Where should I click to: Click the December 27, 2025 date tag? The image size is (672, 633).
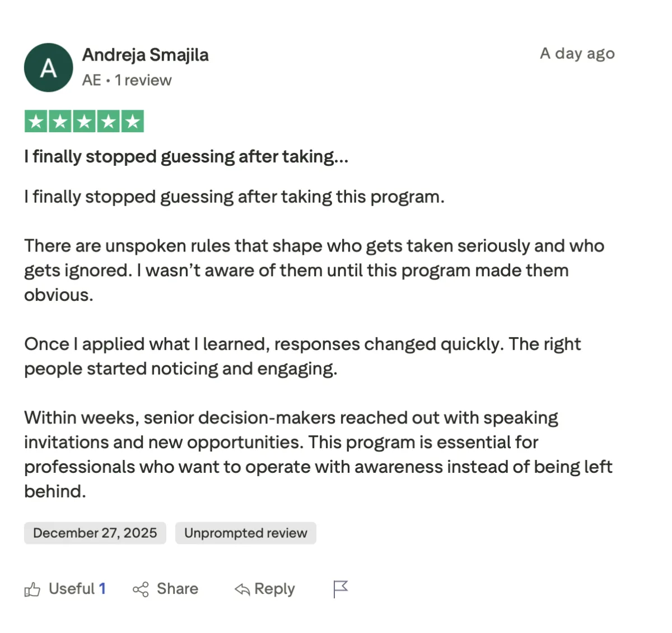click(x=95, y=533)
